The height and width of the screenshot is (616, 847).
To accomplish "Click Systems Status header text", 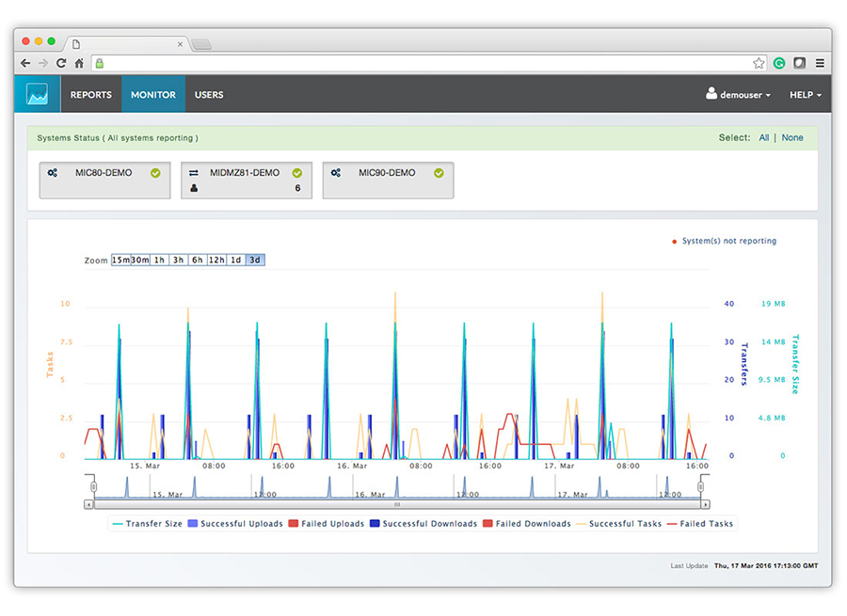I will [118, 137].
